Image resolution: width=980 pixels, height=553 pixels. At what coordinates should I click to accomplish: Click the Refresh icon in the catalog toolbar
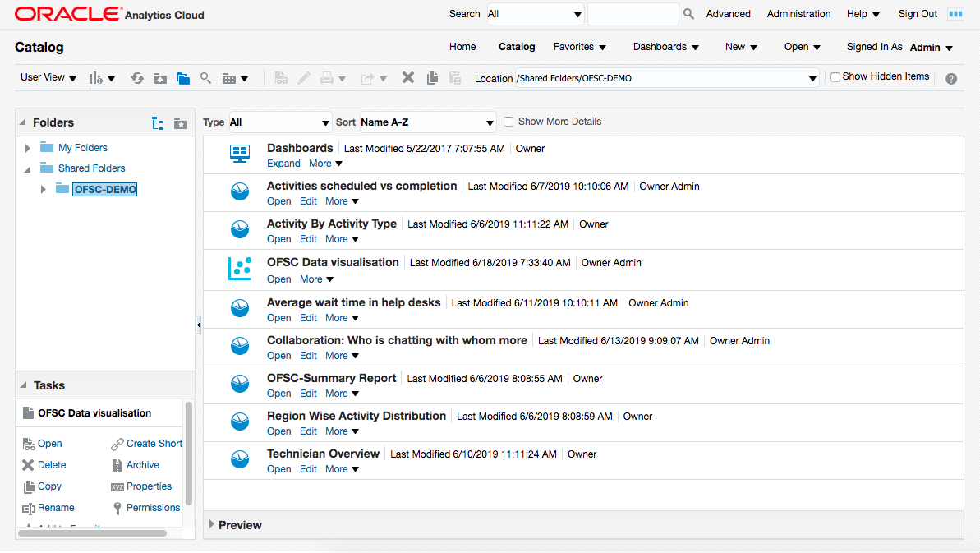click(137, 78)
